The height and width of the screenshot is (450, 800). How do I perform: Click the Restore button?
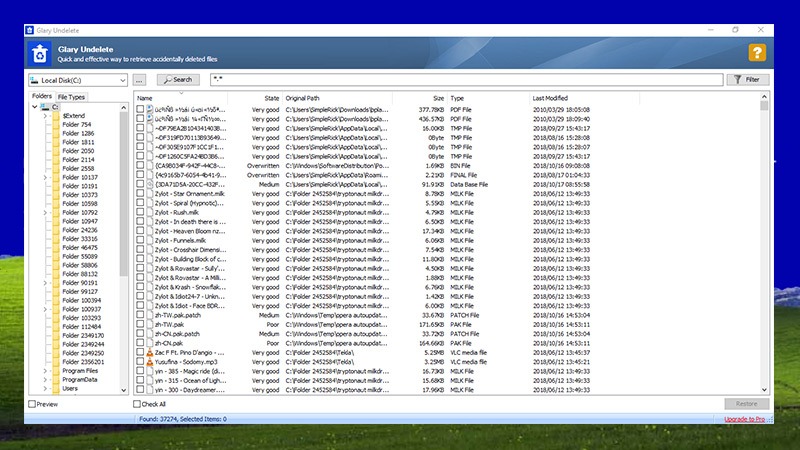[x=746, y=404]
